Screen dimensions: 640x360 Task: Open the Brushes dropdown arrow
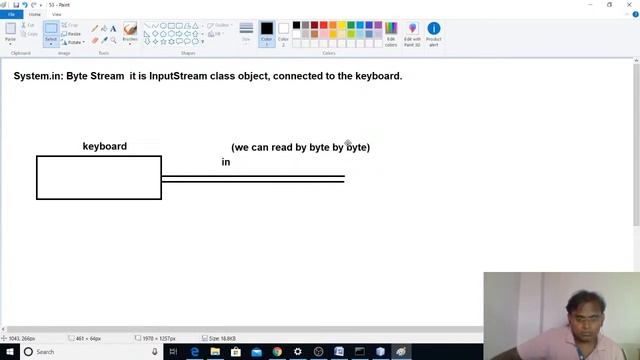point(130,43)
